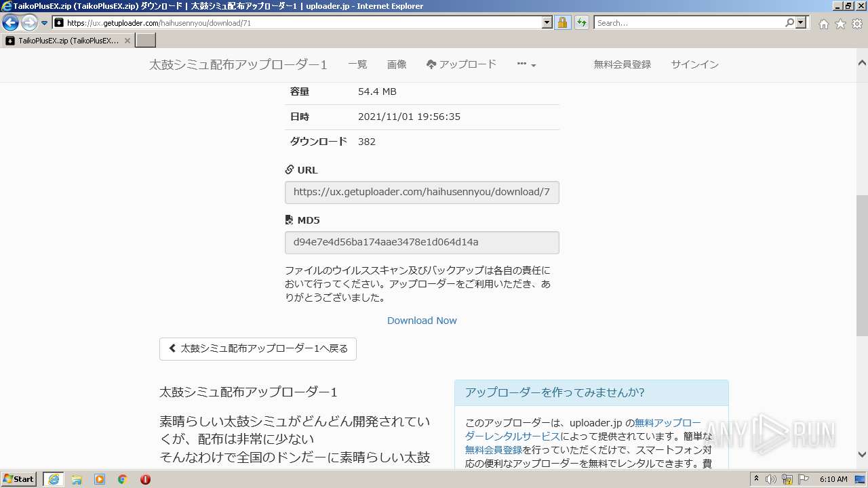Click the browser Back arrow button
The image size is (868, 488).
pyautogui.click(x=10, y=23)
